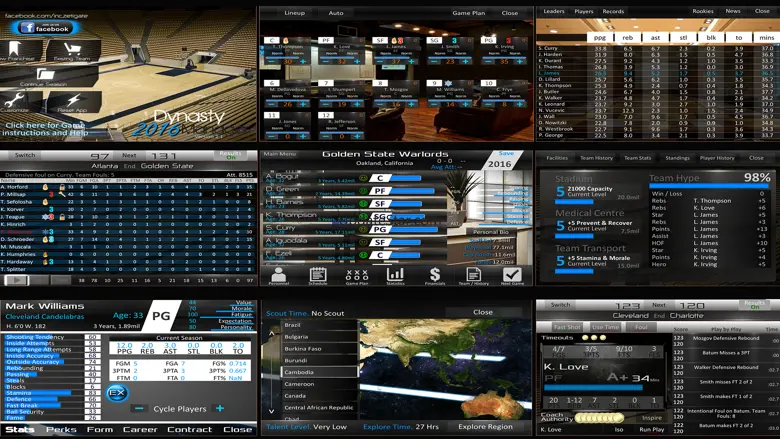This screenshot has height=439, width=780.
Task: Click the Stadium level bar
Action: (574, 202)
